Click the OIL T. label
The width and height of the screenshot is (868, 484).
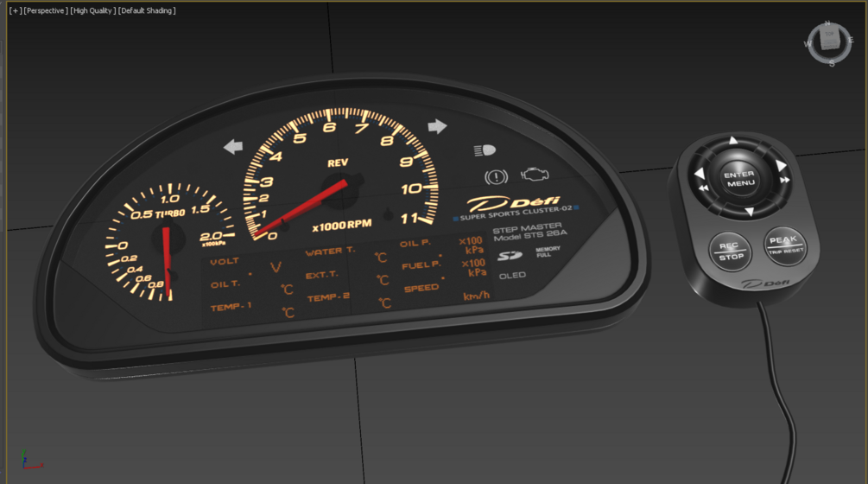pyautogui.click(x=225, y=284)
